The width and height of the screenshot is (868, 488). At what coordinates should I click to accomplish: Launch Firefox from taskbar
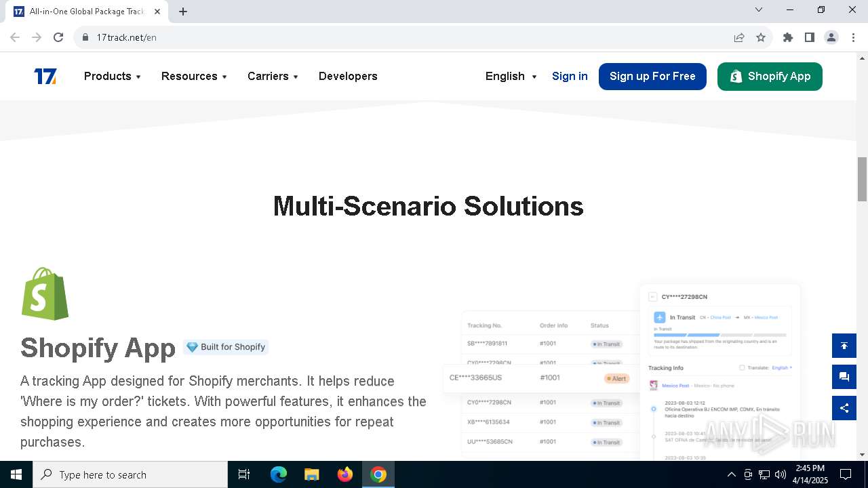point(345,474)
